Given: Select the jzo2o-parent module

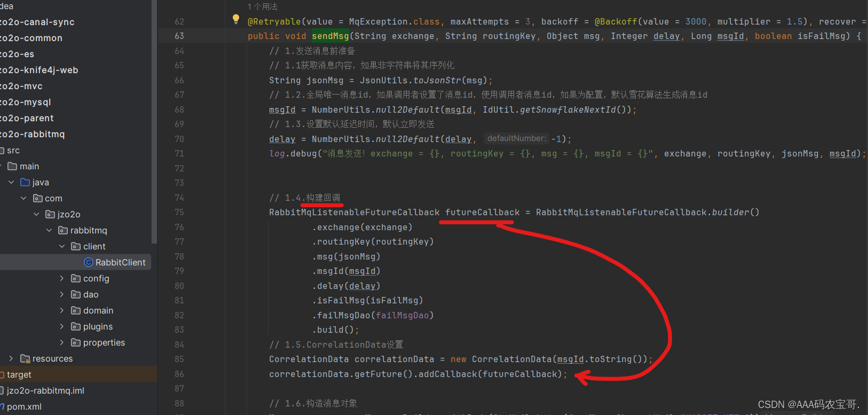Looking at the screenshot, I should pos(27,118).
